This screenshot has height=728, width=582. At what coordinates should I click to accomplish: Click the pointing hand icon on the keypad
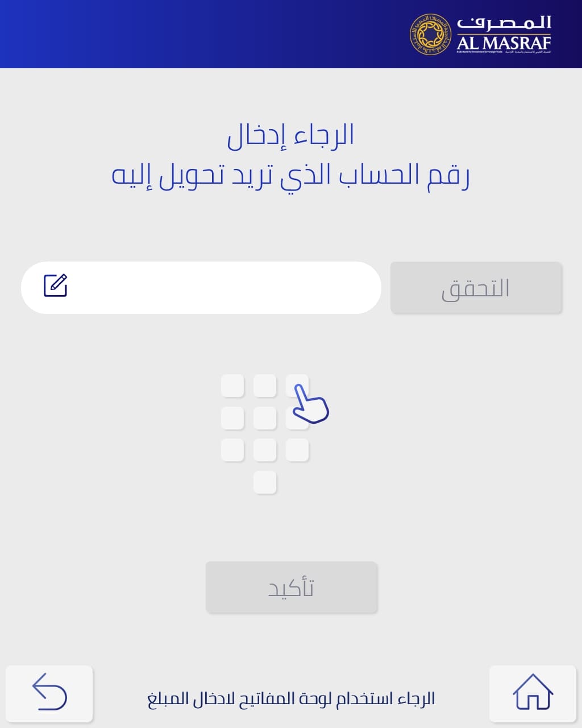pyautogui.click(x=310, y=403)
